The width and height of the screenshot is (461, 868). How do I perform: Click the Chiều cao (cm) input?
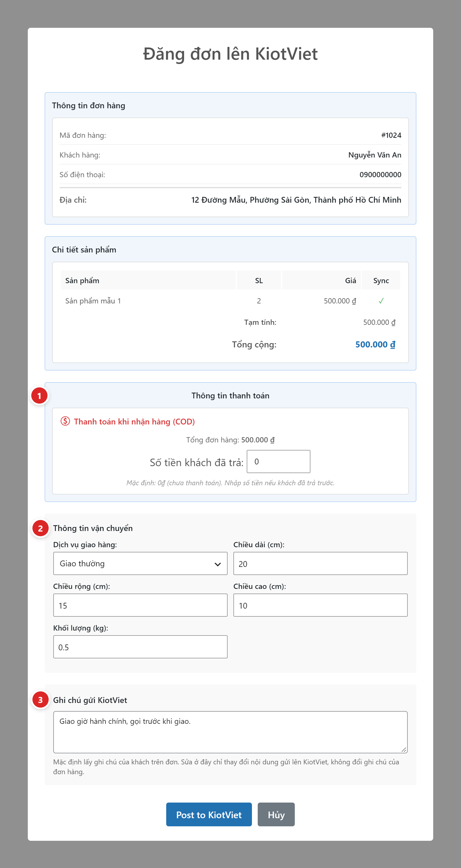pos(320,605)
